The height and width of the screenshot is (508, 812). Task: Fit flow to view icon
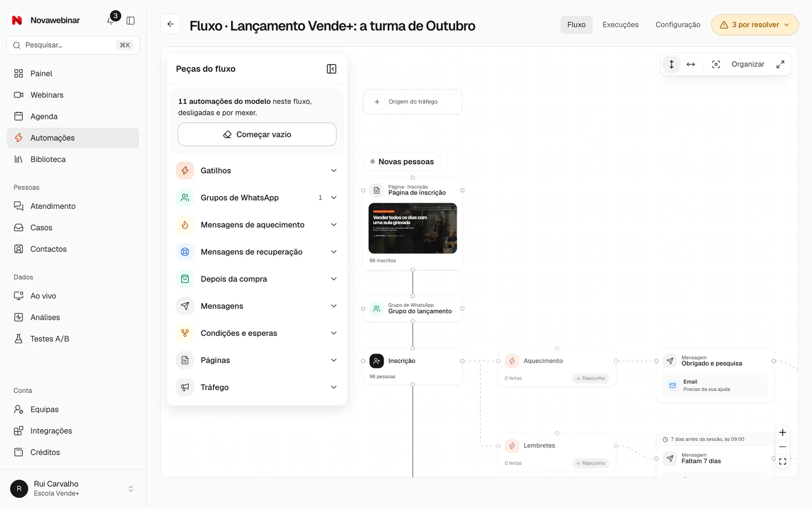tap(783, 462)
